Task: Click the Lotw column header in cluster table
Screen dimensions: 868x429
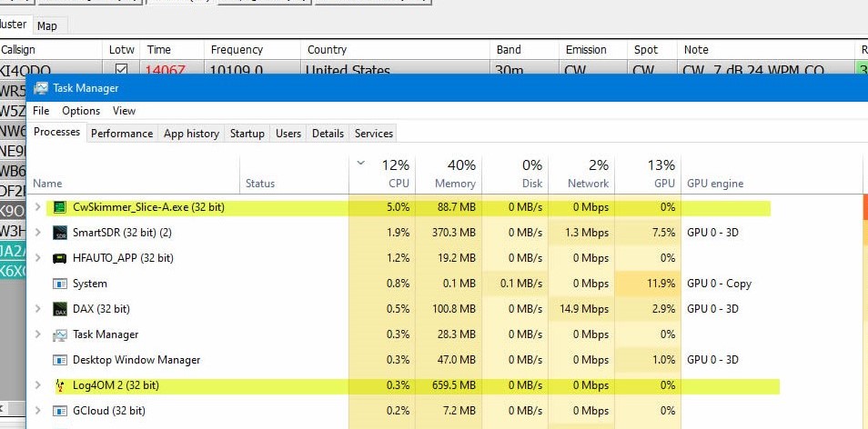Action: point(121,50)
